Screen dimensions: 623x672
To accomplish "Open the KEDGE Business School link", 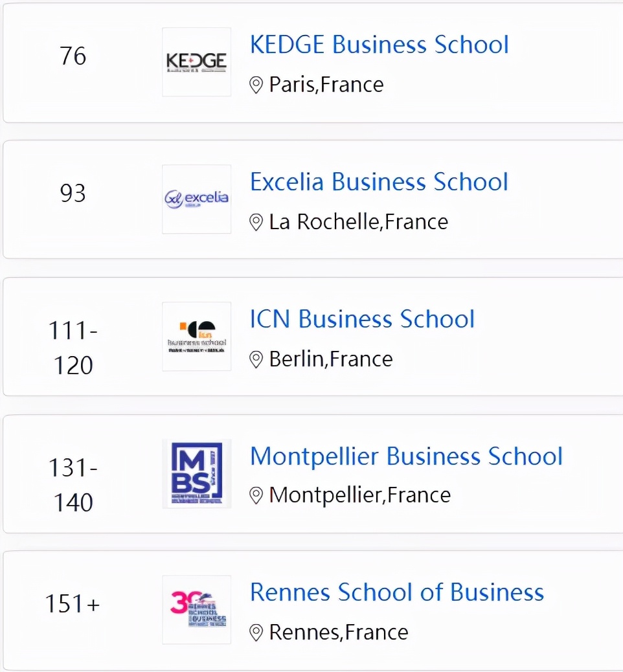I will click(x=379, y=45).
